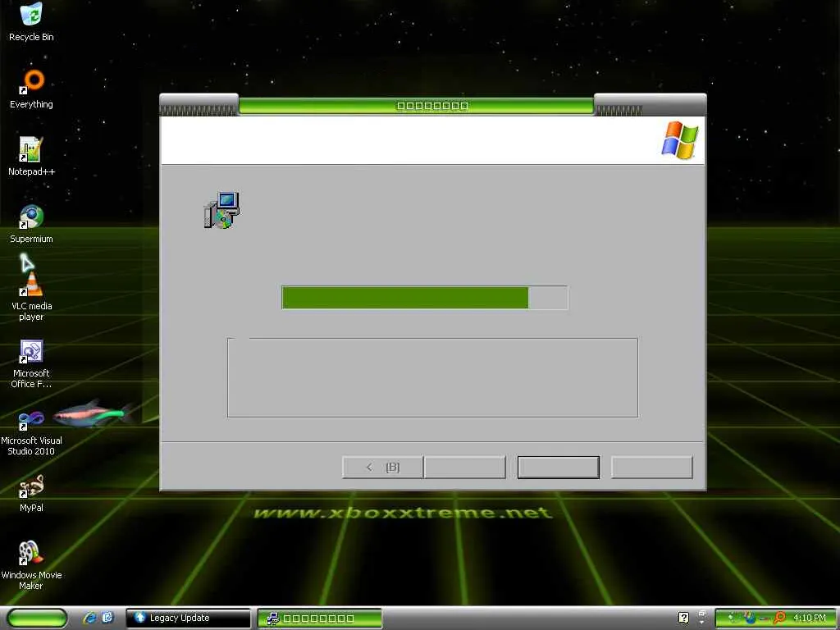Launch Internet Explorer from Quick Launch
Image resolution: width=840 pixels, height=630 pixels.
point(90,618)
